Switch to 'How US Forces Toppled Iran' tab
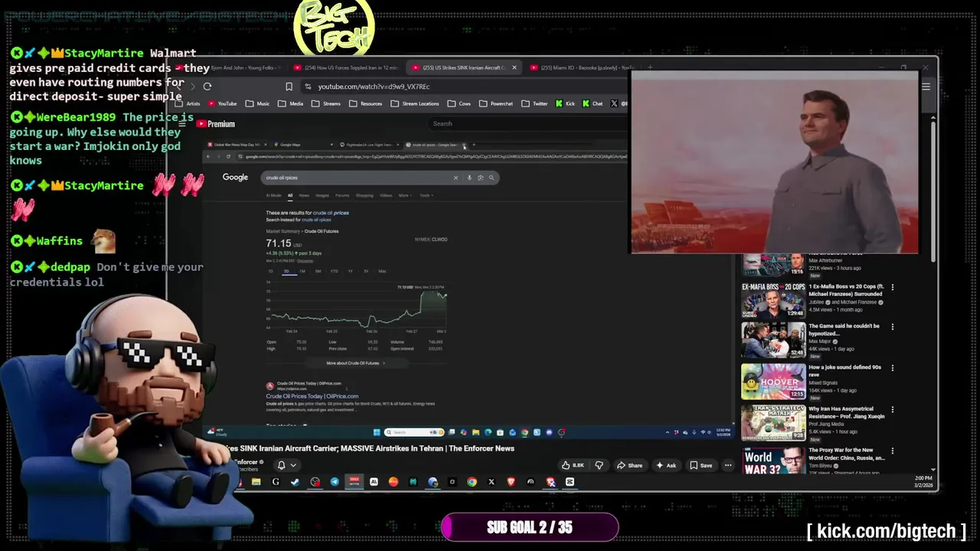Viewport: 980px width, 551px height. (x=347, y=67)
